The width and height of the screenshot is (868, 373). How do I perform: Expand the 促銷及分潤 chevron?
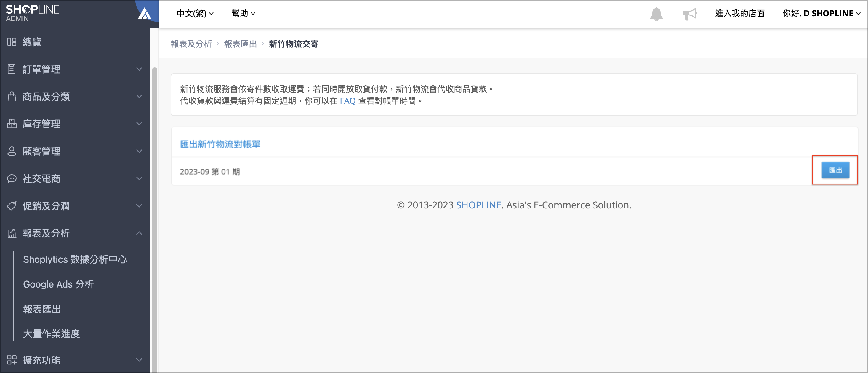coord(139,206)
